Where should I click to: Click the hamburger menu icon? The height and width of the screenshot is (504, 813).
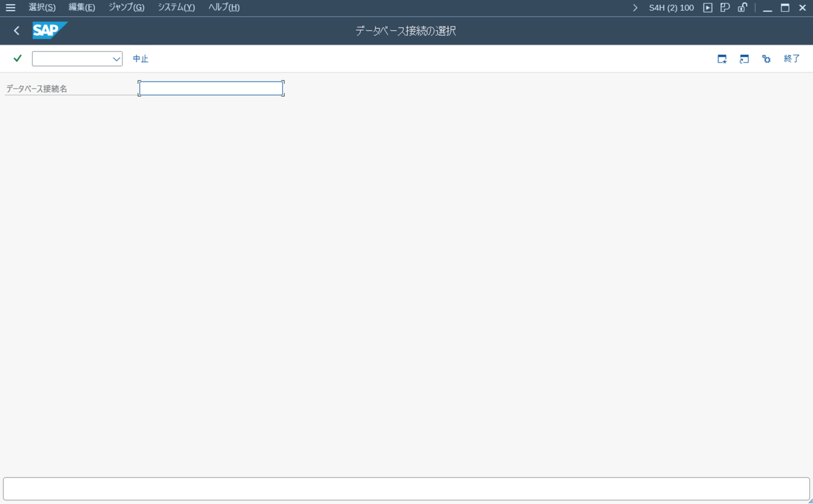point(11,7)
